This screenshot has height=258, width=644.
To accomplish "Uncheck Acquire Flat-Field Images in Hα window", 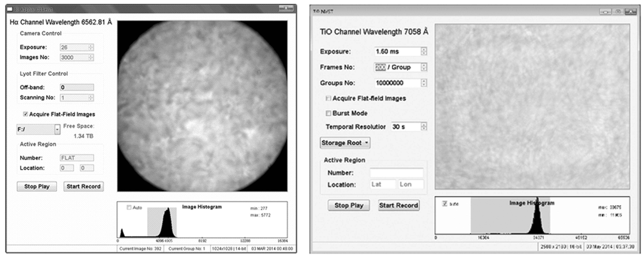I will pos(25,114).
